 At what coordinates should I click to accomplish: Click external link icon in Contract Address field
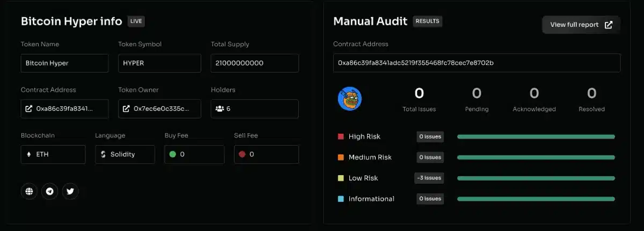pyautogui.click(x=28, y=109)
